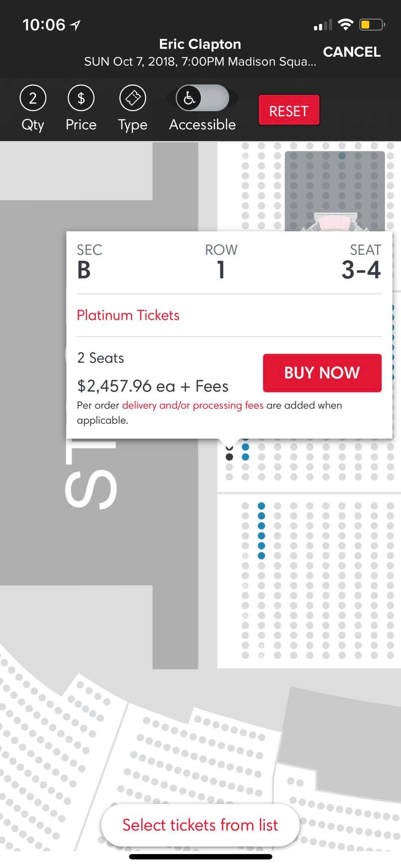Buy the Section B seats now
This screenshot has height=868, width=401.
pos(322,373)
